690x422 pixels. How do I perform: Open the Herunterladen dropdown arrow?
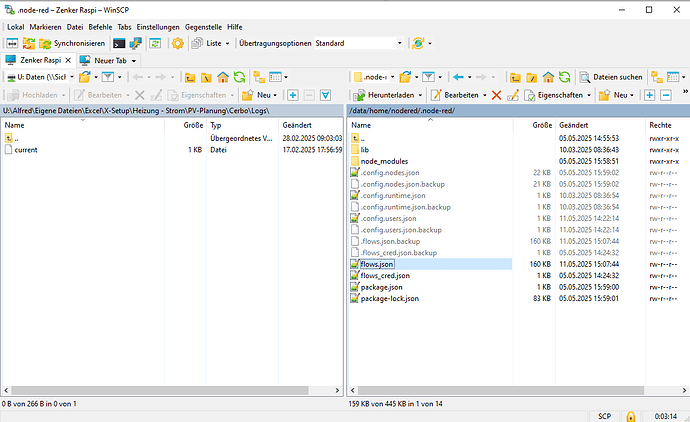click(x=420, y=95)
